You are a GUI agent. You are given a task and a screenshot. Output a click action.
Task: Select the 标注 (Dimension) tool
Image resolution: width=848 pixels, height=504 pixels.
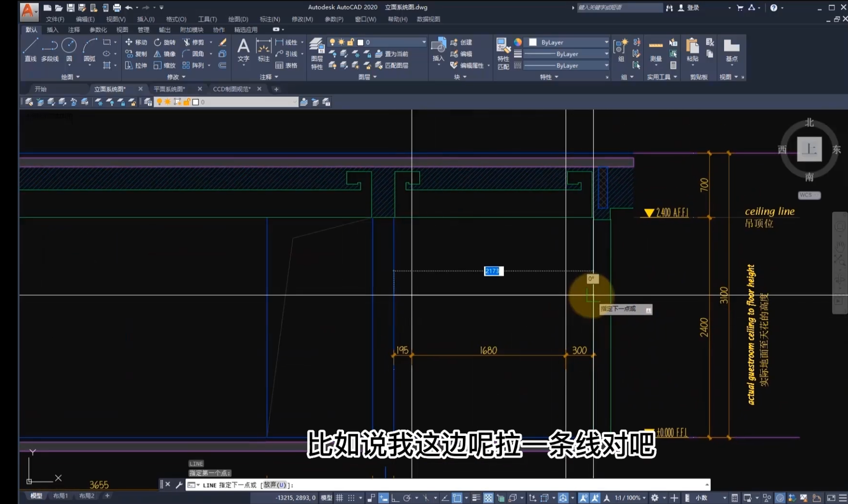[263, 50]
